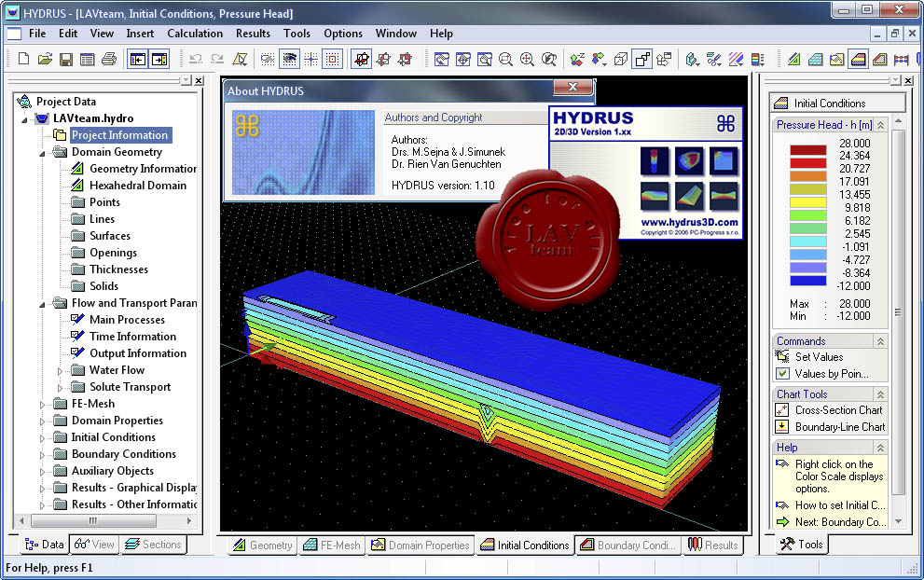Open the Insert menu
Viewport: 924px width, 580px height.
coord(140,34)
